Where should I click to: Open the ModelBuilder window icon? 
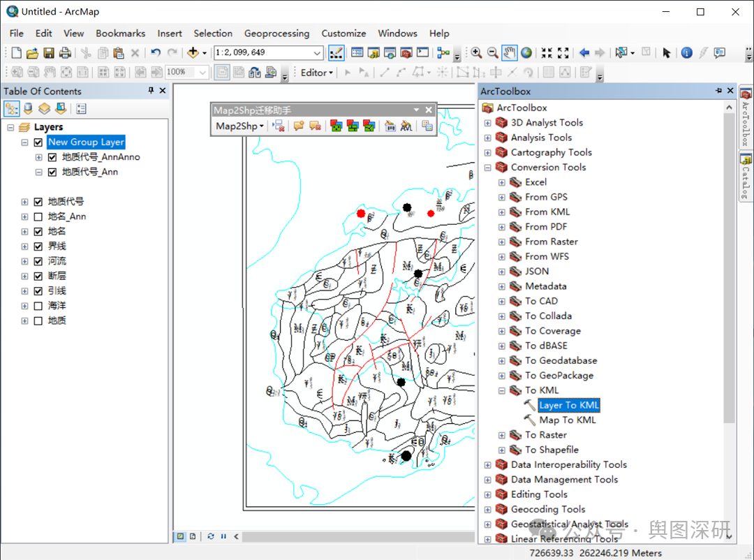[443, 52]
